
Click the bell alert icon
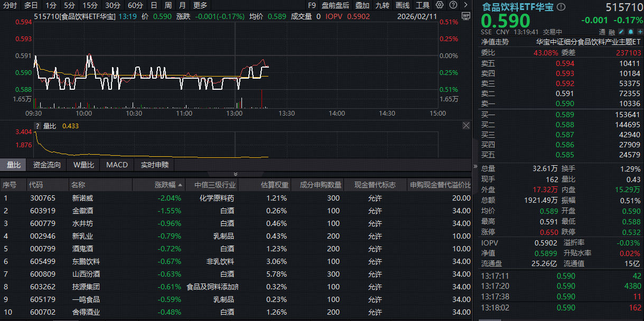point(630,32)
